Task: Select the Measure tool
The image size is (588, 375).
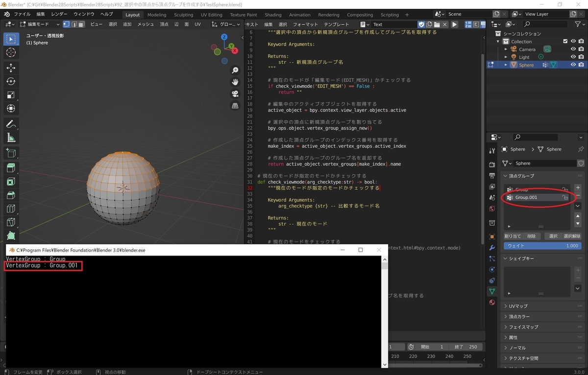Action: click(11, 138)
